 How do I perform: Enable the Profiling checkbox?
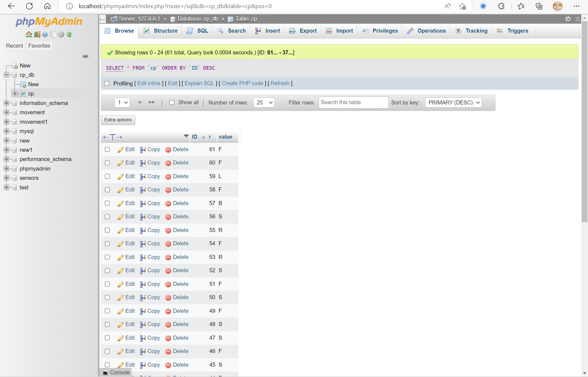107,84
